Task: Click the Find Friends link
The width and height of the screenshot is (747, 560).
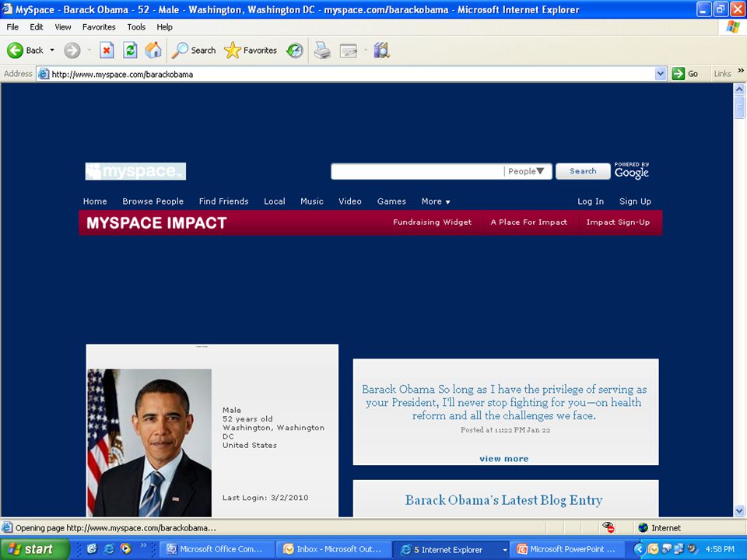Action: coord(224,201)
